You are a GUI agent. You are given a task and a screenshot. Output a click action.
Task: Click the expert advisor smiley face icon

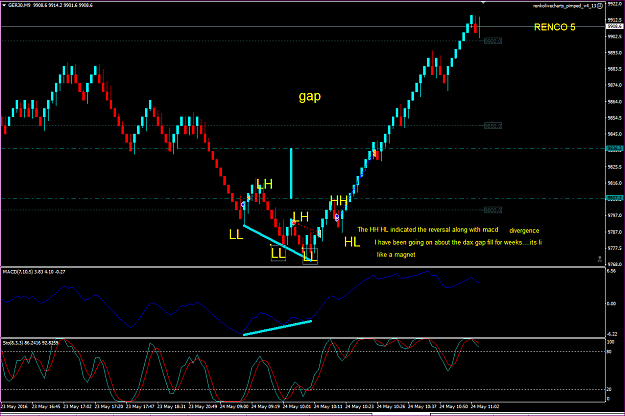pos(600,6)
